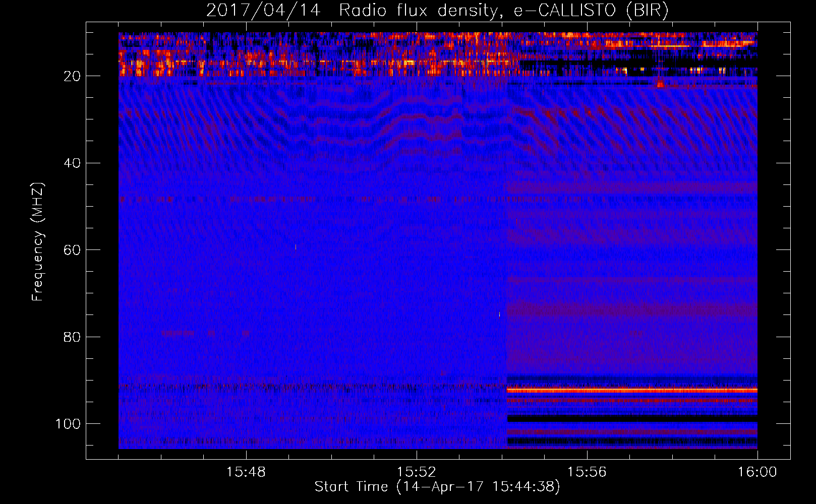Image resolution: width=816 pixels, height=504 pixels.
Task: Click the '15:56' time tick label
Action: (587, 472)
